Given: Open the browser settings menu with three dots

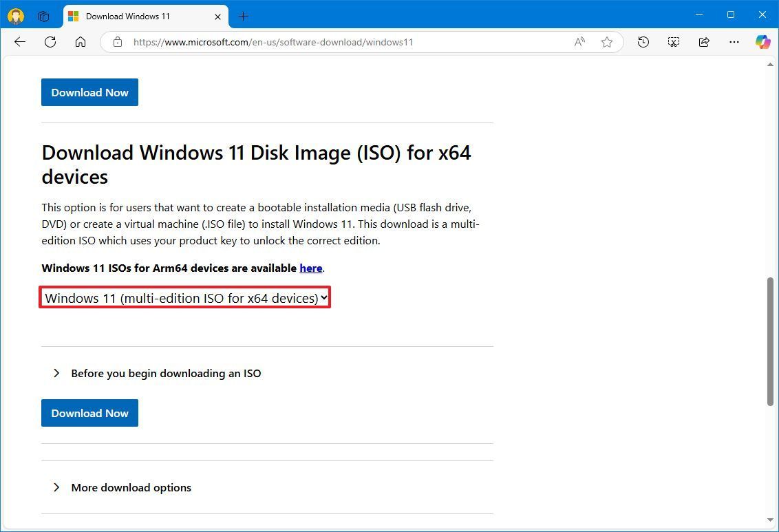Looking at the screenshot, I should pyautogui.click(x=734, y=42).
